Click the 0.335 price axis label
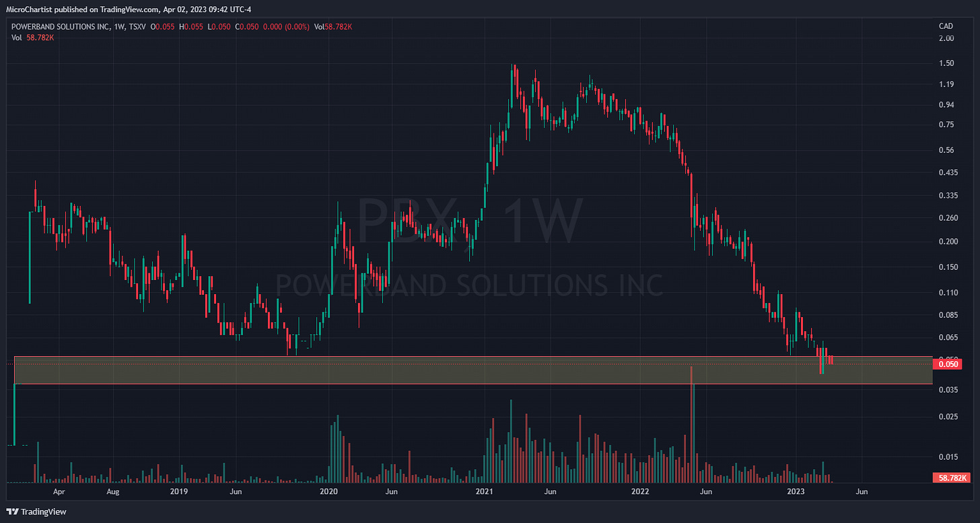This screenshot has height=523, width=980. click(948, 196)
